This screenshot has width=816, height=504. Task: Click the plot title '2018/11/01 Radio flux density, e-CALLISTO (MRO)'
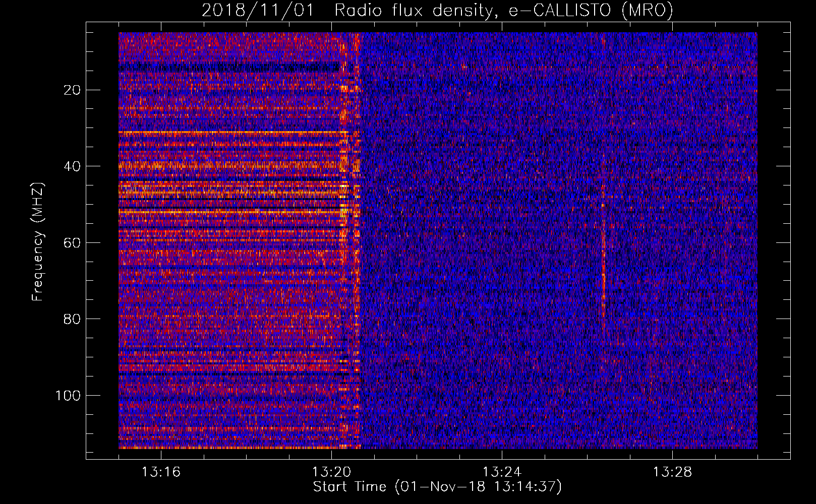tap(437, 10)
